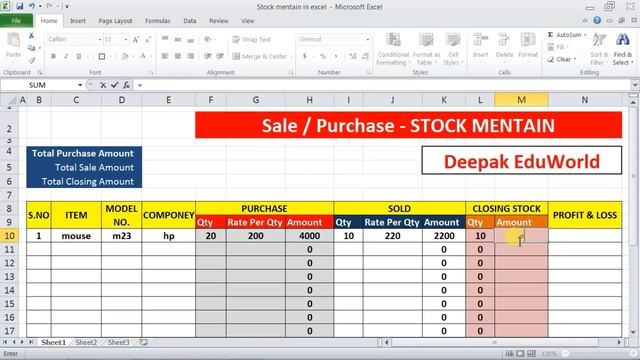Switch to the Review tab
640x360 pixels.
(219, 21)
